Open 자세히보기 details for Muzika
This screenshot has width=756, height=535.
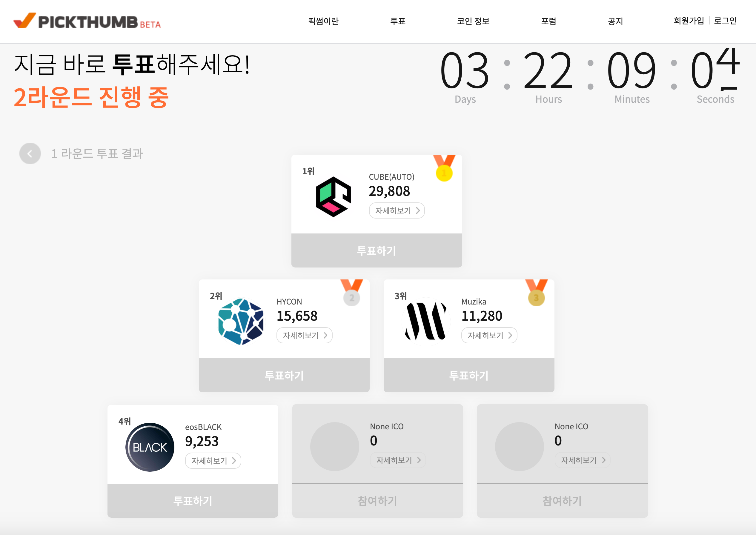489,335
